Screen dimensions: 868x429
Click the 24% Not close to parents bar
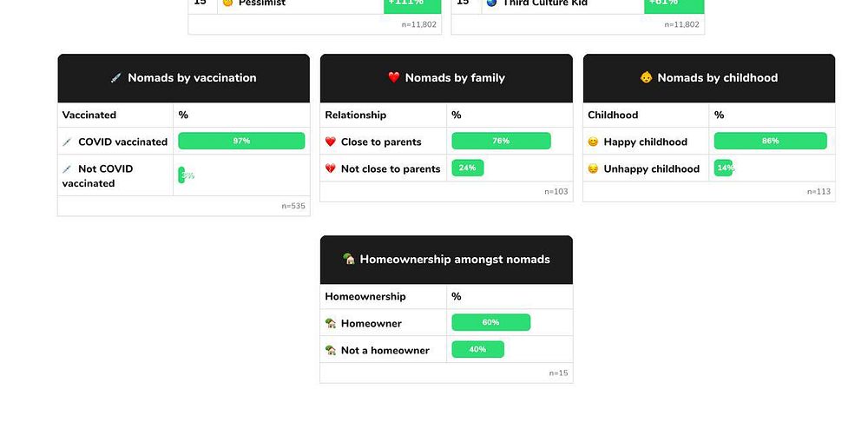pos(467,168)
